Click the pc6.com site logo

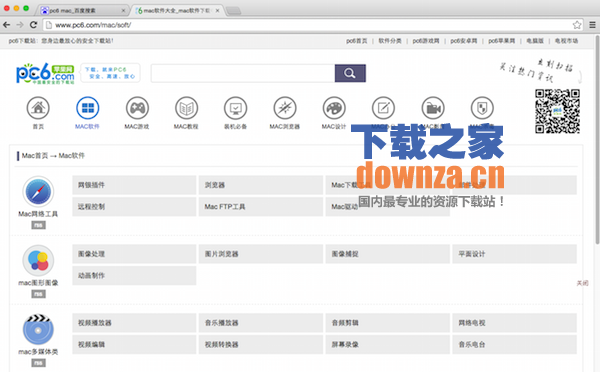[45, 73]
